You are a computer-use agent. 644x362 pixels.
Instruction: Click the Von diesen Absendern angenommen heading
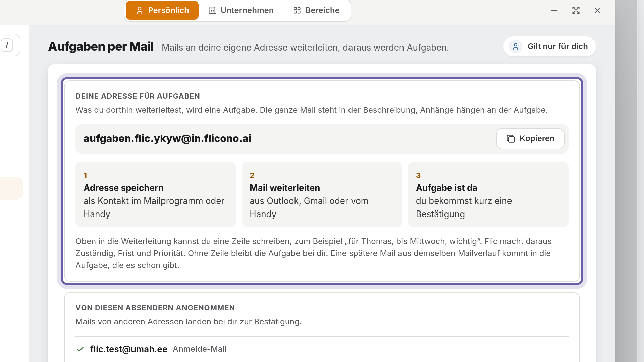click(x=155, y=308)
